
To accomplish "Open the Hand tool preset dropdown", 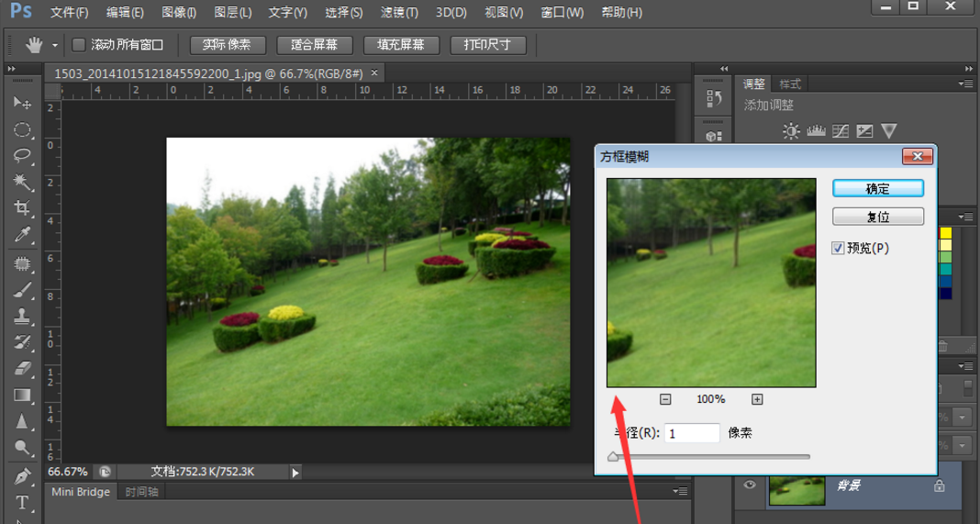I will click(x=55, y=45).
